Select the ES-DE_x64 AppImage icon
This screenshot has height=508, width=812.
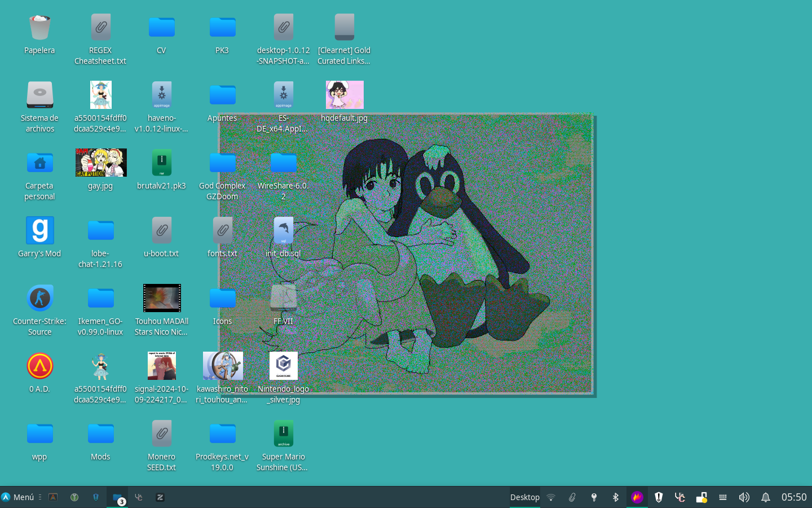[283, 95]
